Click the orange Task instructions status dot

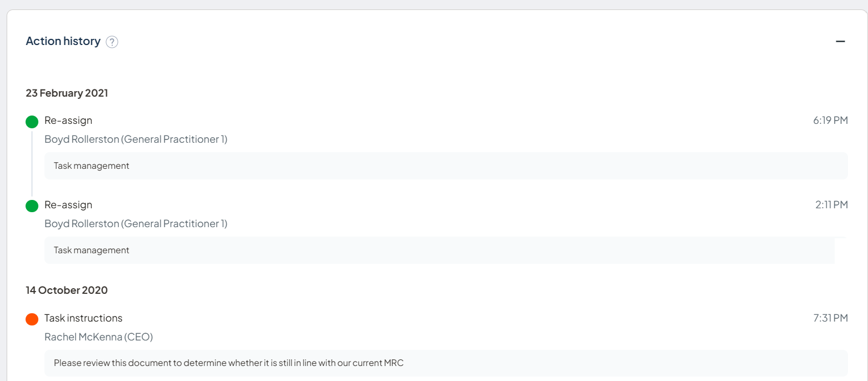pos(32,319)
